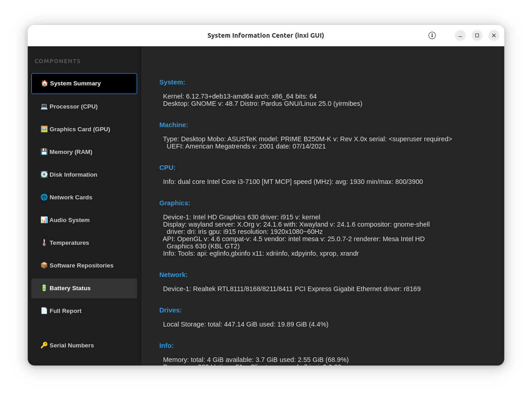
Task: Click the key icon for Serial Numbers
Action: (44, 345)
